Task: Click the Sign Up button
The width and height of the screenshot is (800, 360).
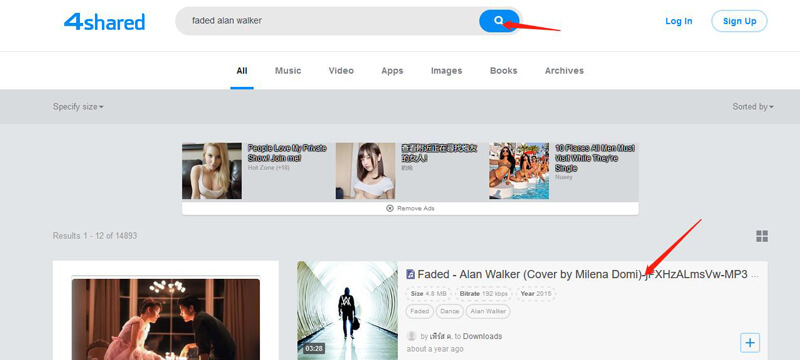Action: point(739,21)
